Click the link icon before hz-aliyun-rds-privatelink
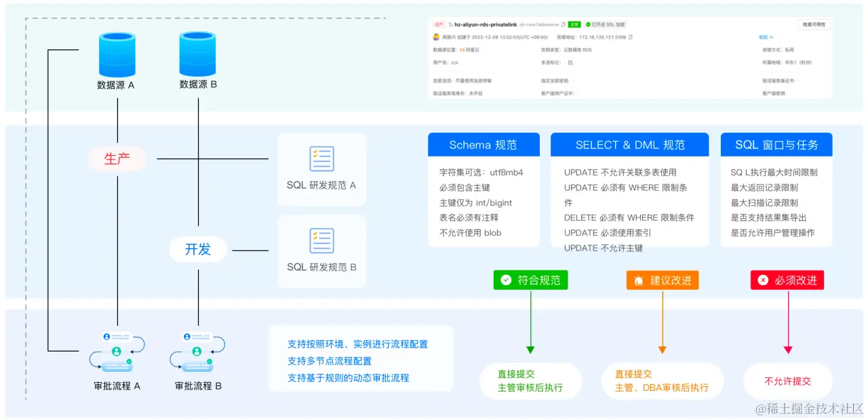 (450, 24)
